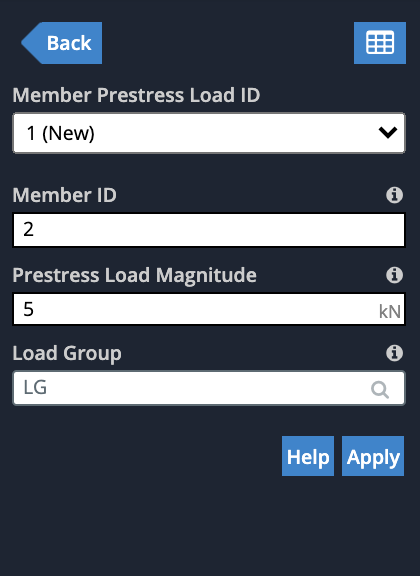Focus the Member ID input field
Viewport: 420px width, 576px height.
pos(209,230)
